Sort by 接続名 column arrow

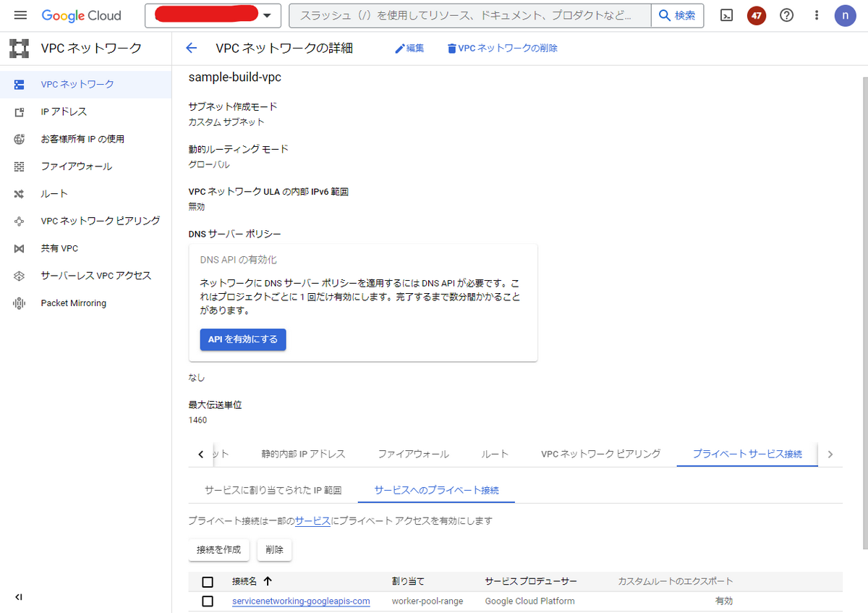point(268,581)
